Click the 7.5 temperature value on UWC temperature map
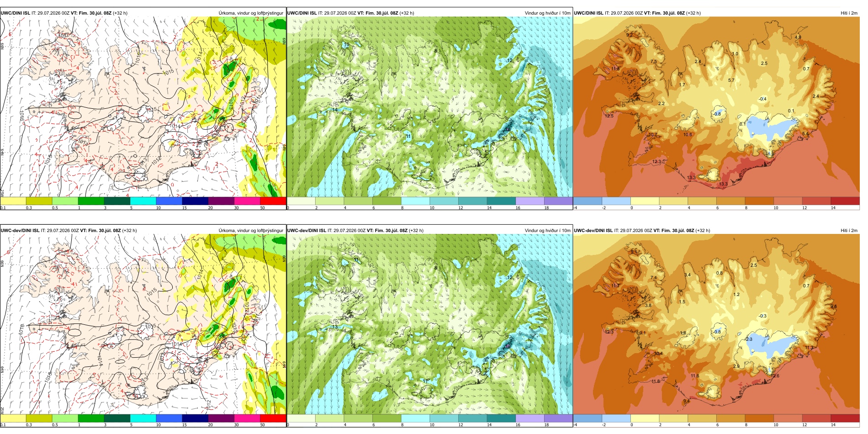 pyautogui.click(x=654, y=62)
